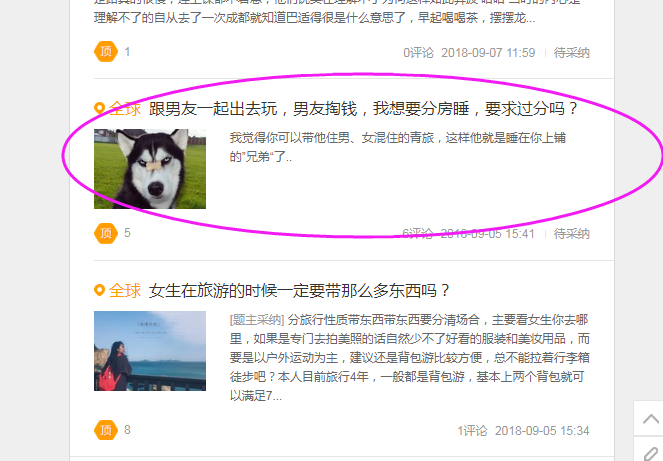The image size is (663, 461).
Task: Read the hostel answer excerpt about 青旅
Action: (x=397, y=147)
